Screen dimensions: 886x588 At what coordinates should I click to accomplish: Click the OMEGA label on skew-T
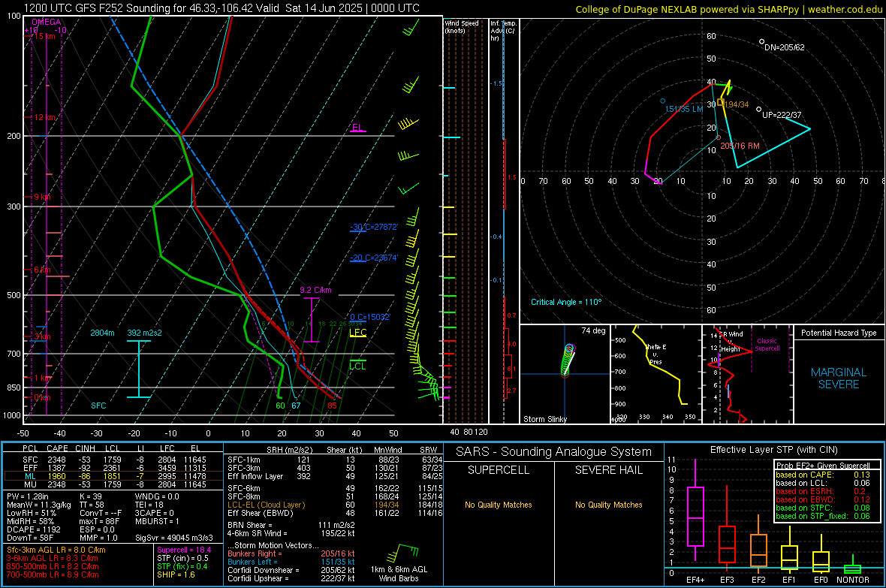(x=47, y=22)
